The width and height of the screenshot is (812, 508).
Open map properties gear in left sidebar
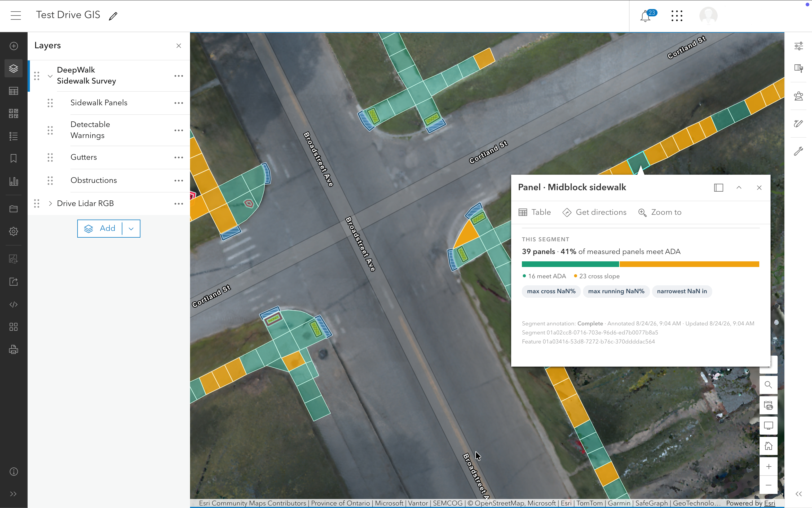[14, 231]
